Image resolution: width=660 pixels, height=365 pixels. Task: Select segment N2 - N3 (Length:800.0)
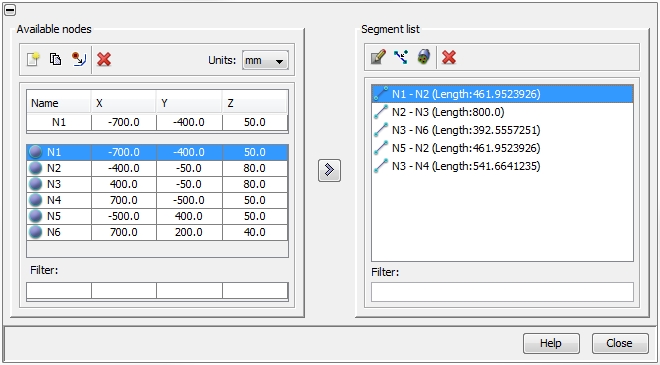point(502,112)
